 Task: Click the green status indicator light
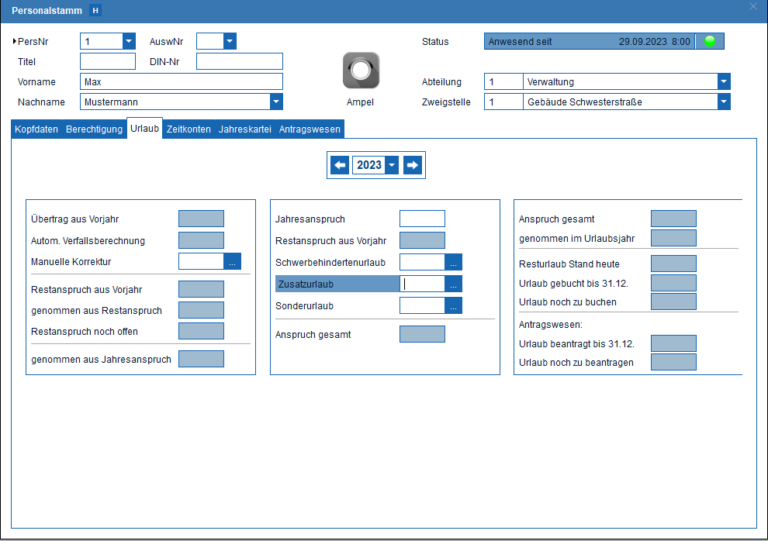point(710,42)
